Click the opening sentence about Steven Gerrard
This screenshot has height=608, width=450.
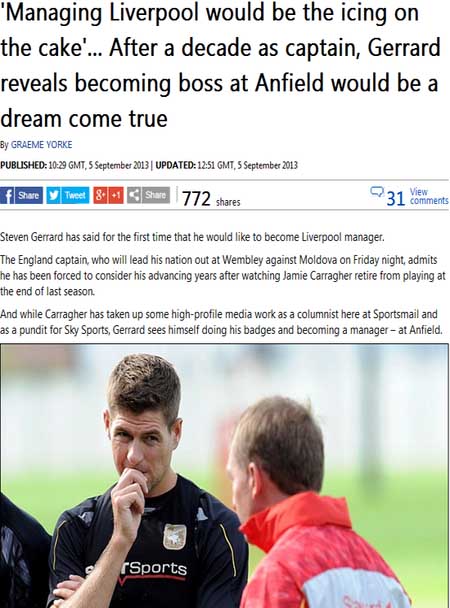pos(192,237)
